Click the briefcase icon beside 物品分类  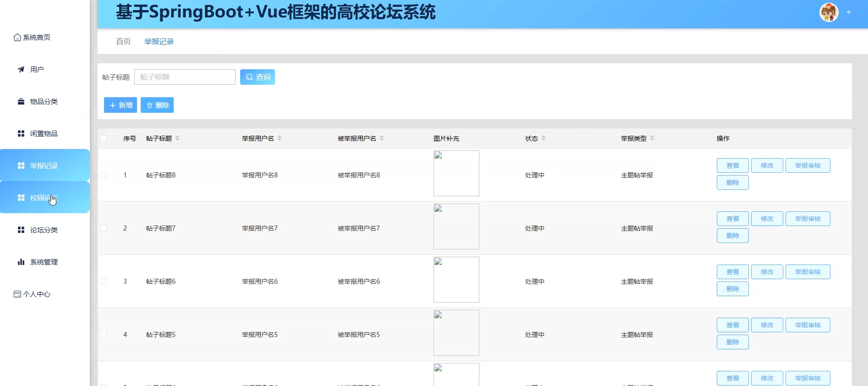(x=21, y=101)
